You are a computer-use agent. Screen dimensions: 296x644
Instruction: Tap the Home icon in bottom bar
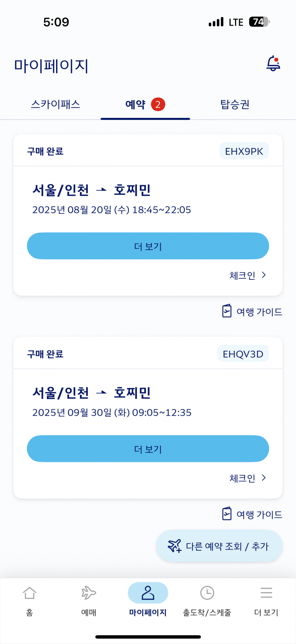tap(29, 593)
